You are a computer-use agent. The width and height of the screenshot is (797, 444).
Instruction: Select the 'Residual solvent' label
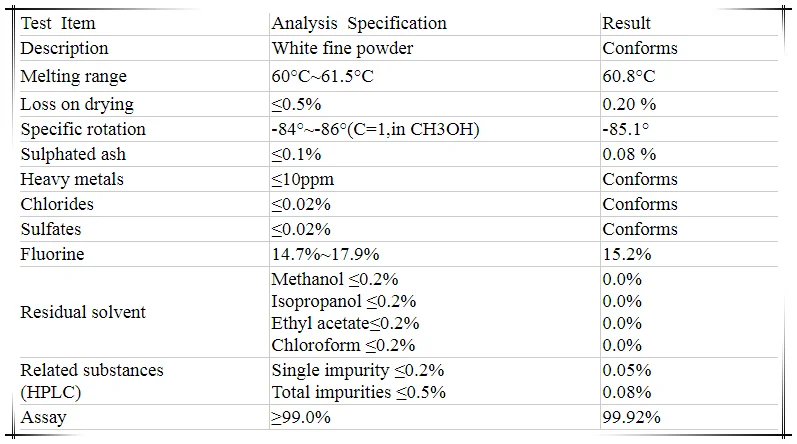83,312
